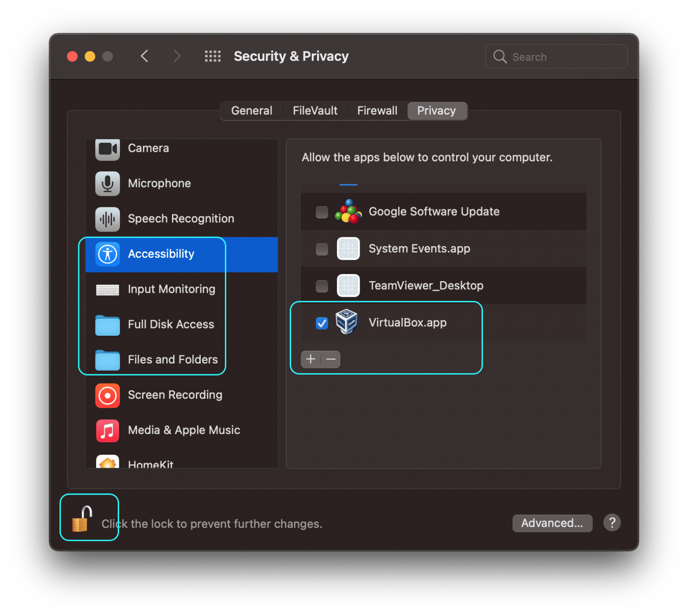Select Full Disk Access label

[x=171, y=325]
